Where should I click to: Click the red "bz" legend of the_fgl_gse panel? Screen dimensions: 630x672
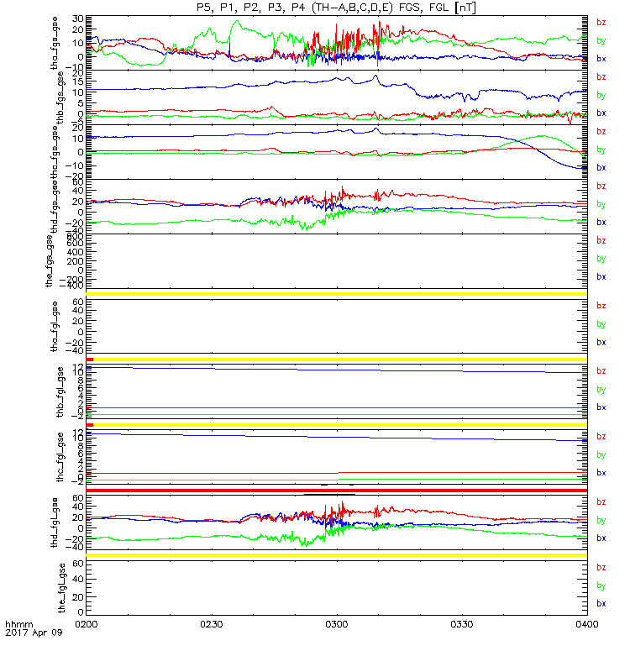(601, 568)
